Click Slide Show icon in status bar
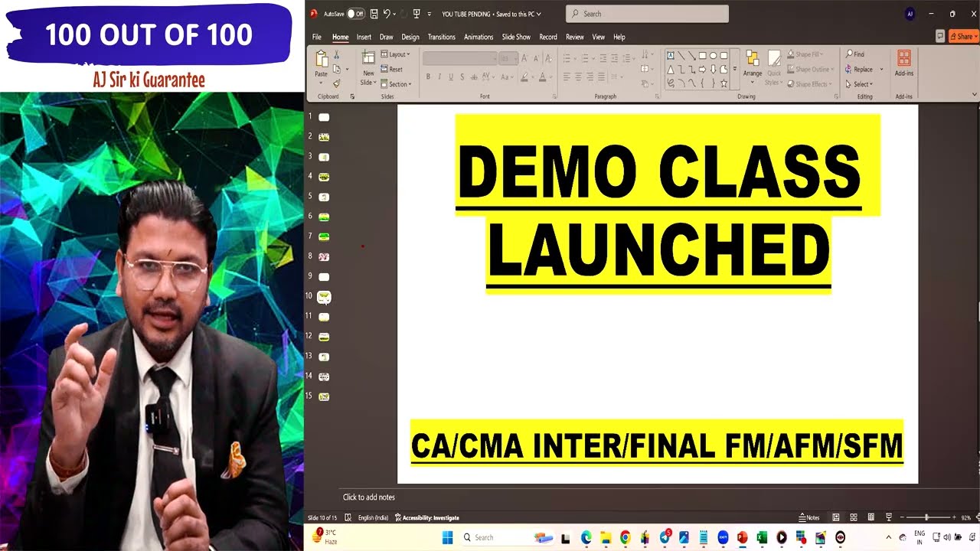 click(x=888, y=517)
